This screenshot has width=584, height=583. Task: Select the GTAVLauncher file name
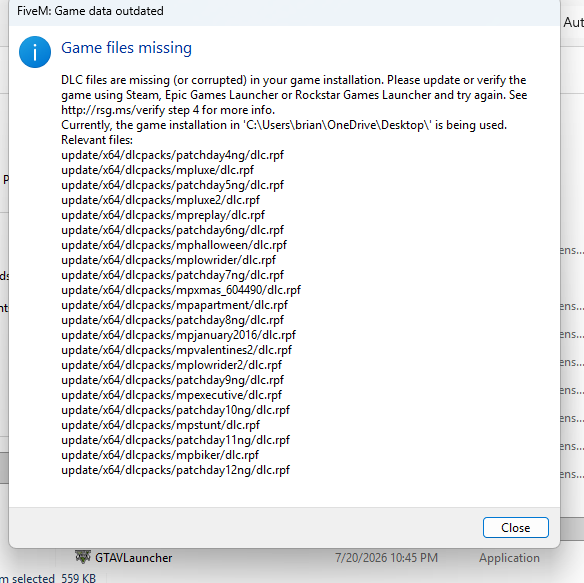coord(133,558)
